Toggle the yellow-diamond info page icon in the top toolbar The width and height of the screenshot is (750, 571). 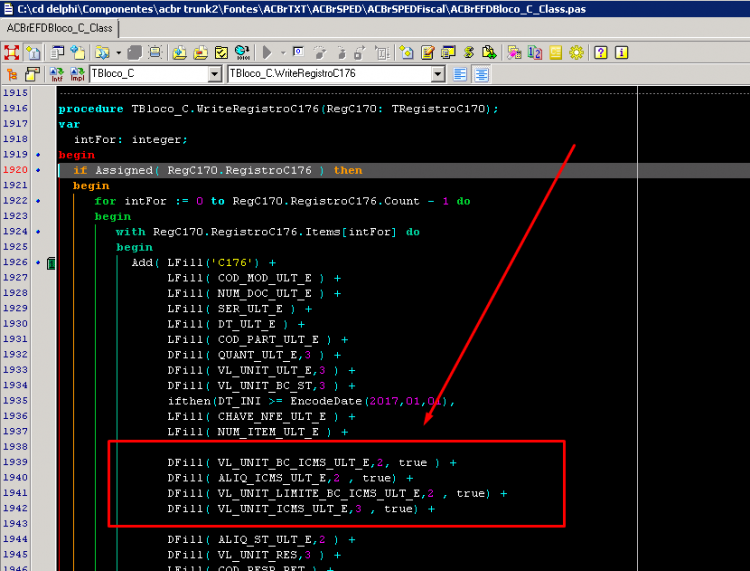click(33, 53)
